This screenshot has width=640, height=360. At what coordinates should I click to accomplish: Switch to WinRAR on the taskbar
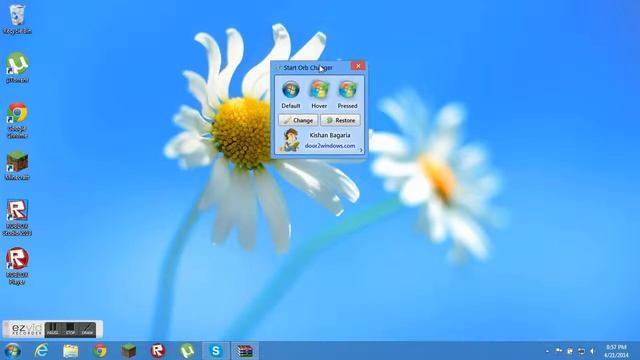(245, 351)
